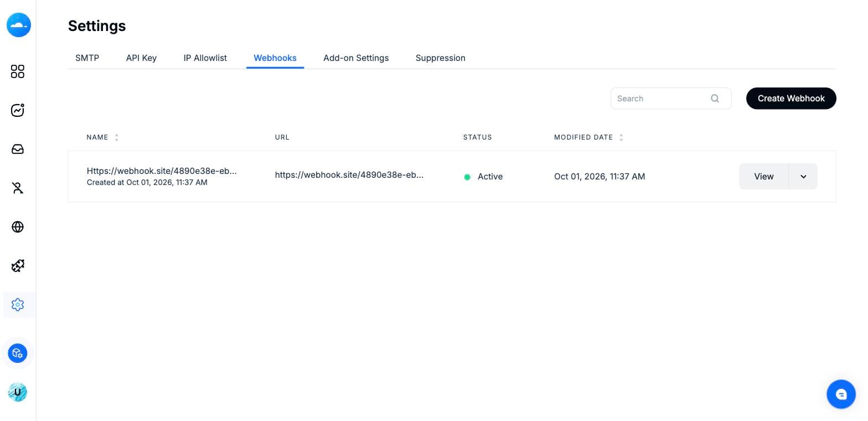Click the modified date Oct 01, 2026, 11:37 AM
The width and height of the screenshot is (868, 421).
(600, 177)
